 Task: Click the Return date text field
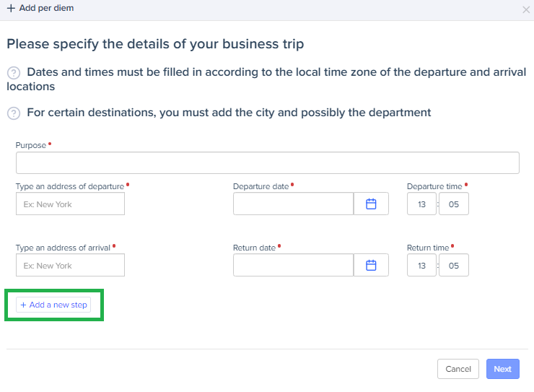[293, 266]
